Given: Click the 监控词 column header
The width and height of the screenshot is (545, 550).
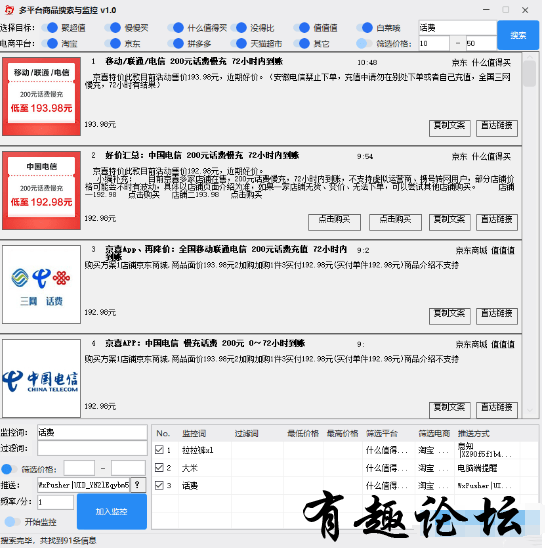Looking at the screenshot, I should pyautogui.click(x=194, y=434).
